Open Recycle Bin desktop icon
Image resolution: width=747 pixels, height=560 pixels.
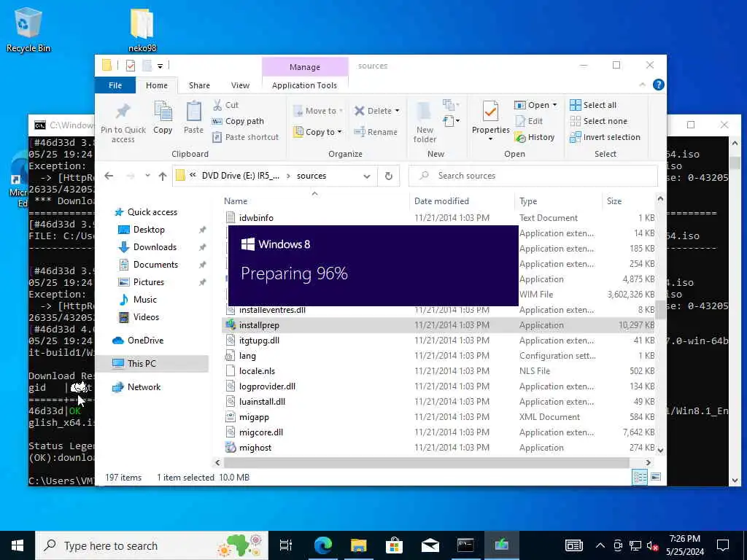coord(28,29)
